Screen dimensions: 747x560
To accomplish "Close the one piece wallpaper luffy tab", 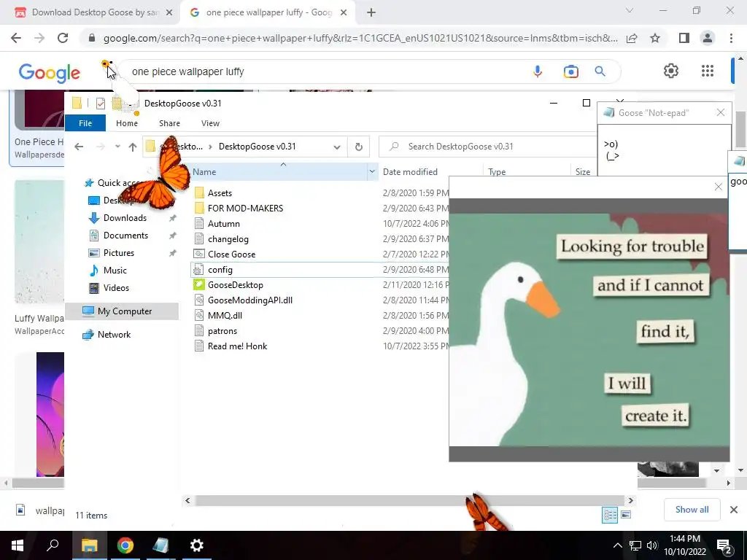I will pyautogui.click(x=344, y=13).
